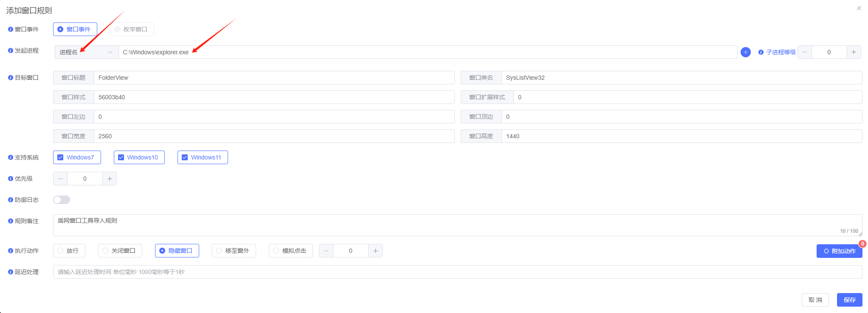Choose the 放行 action radio button

click(x=61, y=251)
